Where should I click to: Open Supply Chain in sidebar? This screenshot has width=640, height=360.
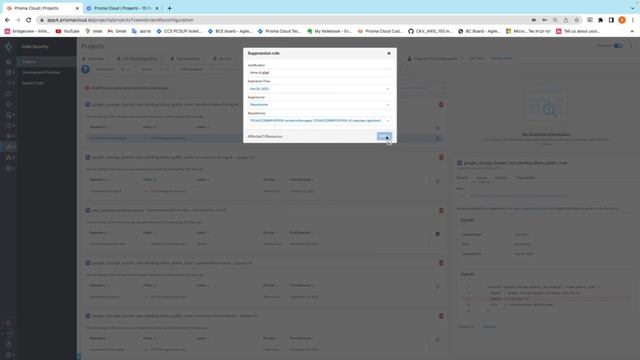pyautogui.click(x=33, y=83)
